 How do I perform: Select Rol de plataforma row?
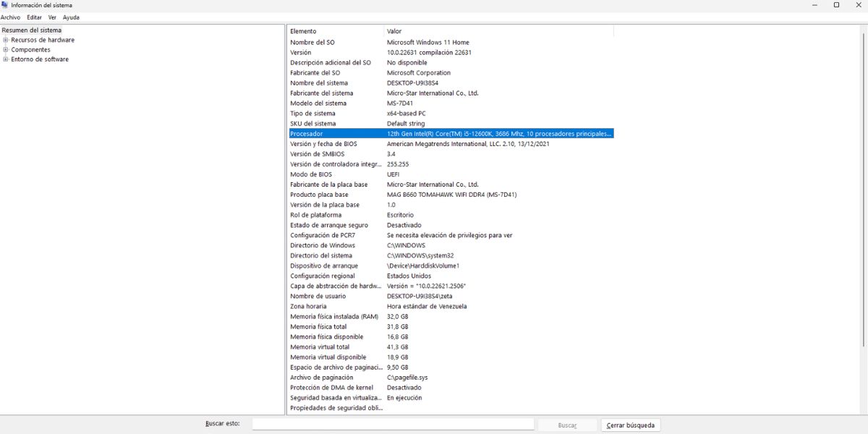pos(451,215)
